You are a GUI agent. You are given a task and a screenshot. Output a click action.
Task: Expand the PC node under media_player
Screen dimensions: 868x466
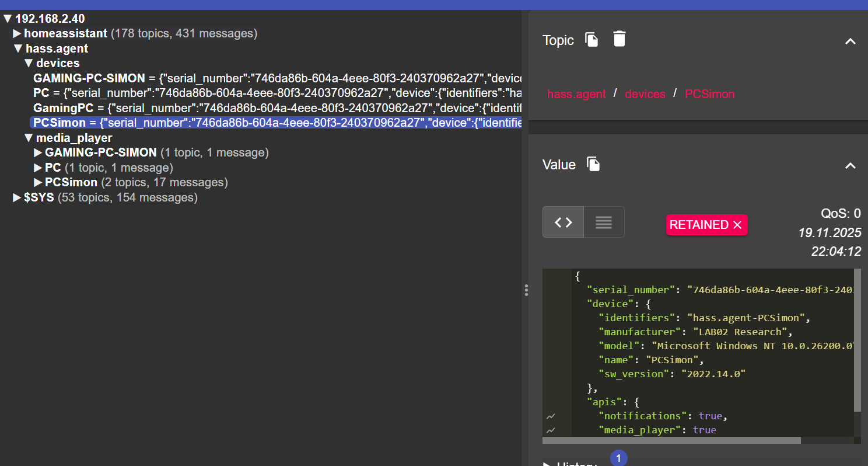click(38, 168)
